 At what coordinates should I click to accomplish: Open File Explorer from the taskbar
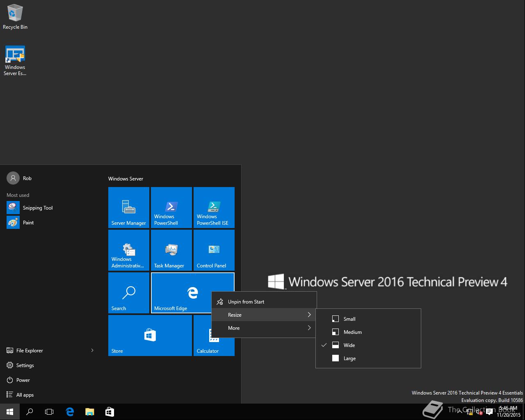pos(89,412)
